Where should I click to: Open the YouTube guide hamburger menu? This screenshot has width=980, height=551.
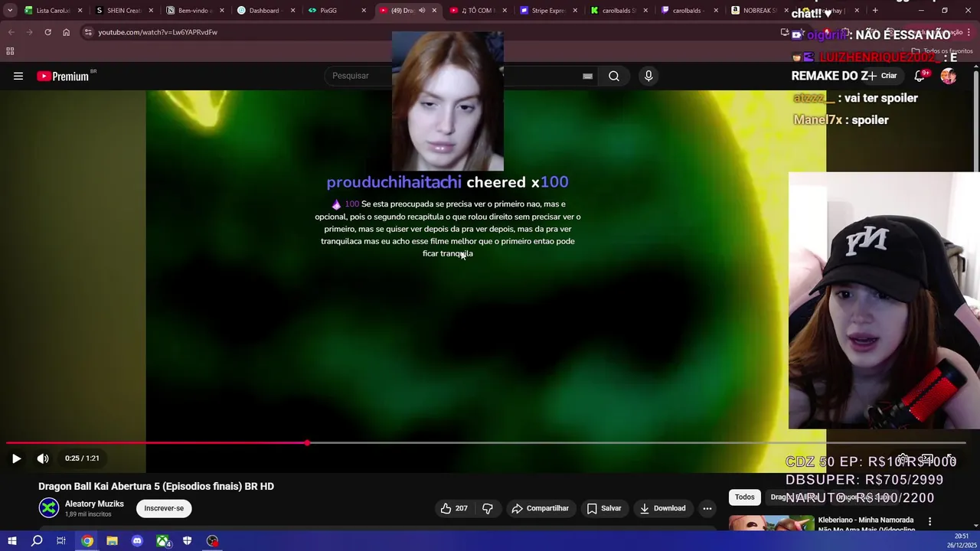(x=18, y=76)
